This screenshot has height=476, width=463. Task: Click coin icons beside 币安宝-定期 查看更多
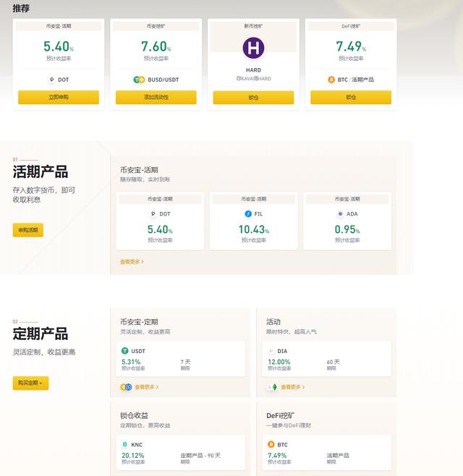click(x=126, y=387)
